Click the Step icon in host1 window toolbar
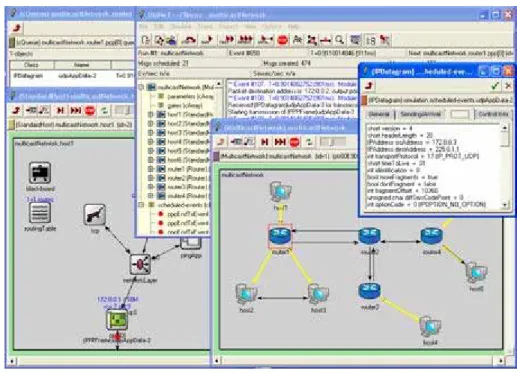Screen dimensions: 517x374 pyautogui.click(x=60, y=110)
